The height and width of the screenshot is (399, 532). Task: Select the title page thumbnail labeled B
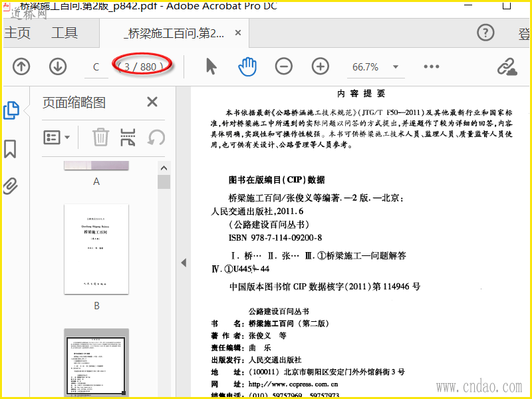coord(96,249)
